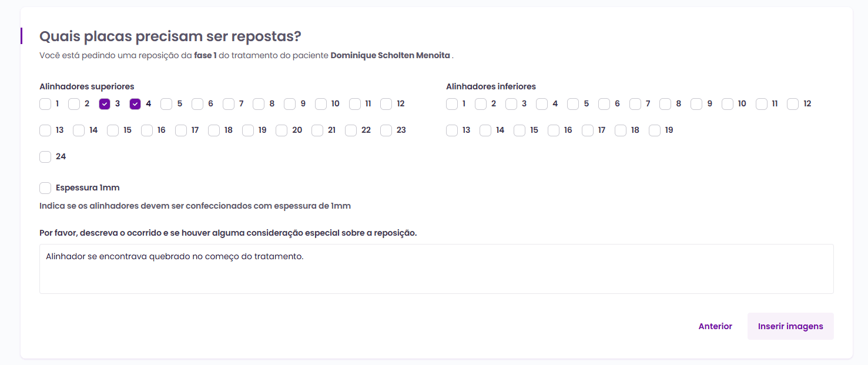Click the Inserir imagens button
This screenshot has width=868, height=365.
(x=790, y=326)
